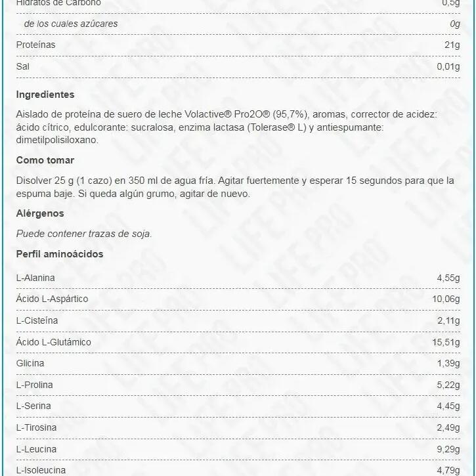This screenshot has width=476, height=476.
Task: Select the L-Serina row label
Action: coord(33,406)
